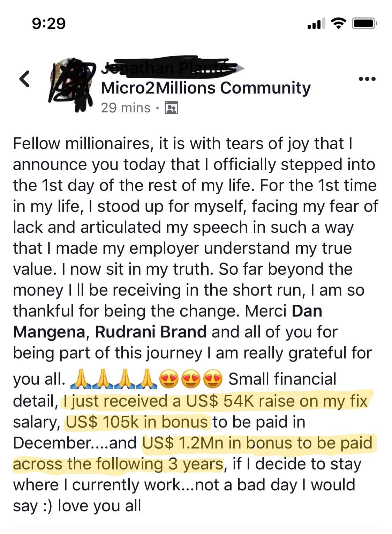Tap the Wi-Fi status icon
This screenshot has width=392, height=534.
tap(337, 23)
